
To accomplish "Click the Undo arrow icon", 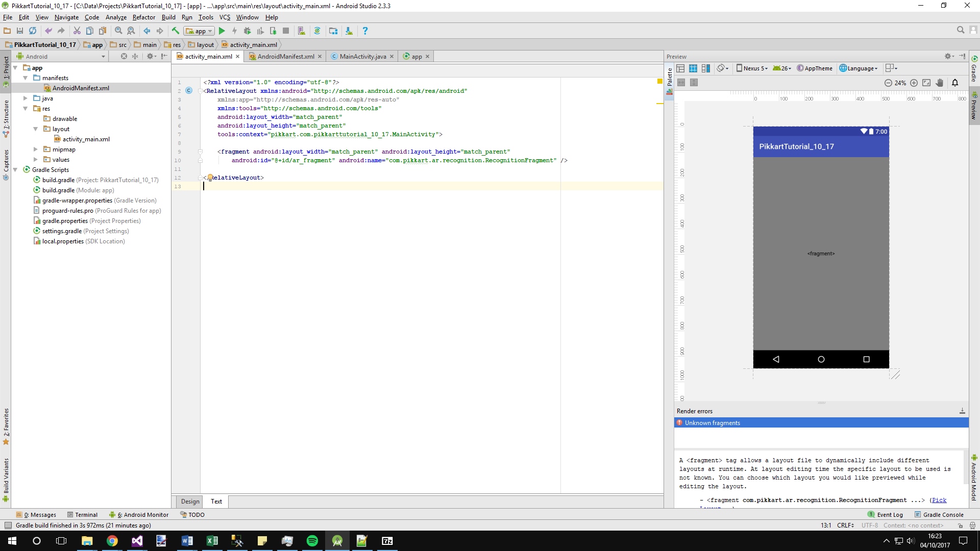I will tap(48, 31).
